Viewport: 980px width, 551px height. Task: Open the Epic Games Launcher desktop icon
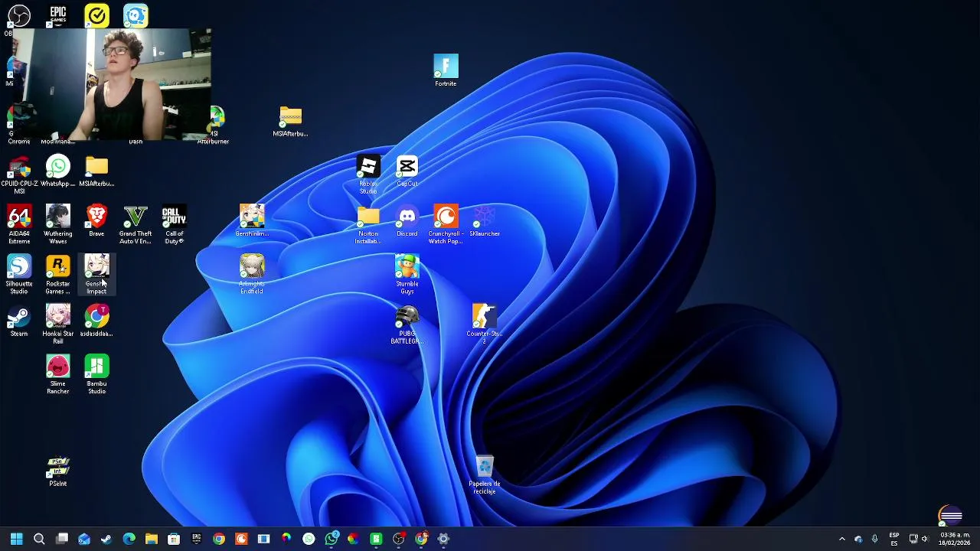[x=58, y=15]
